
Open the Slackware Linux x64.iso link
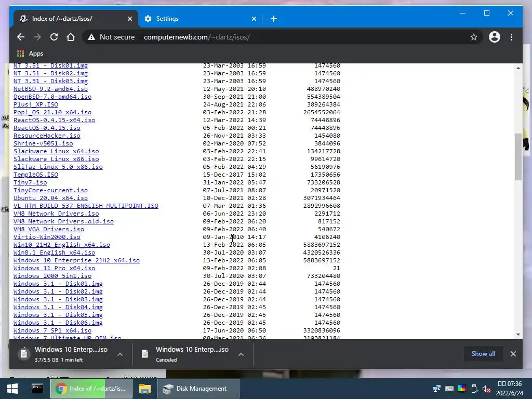click(x=56, y=151)
